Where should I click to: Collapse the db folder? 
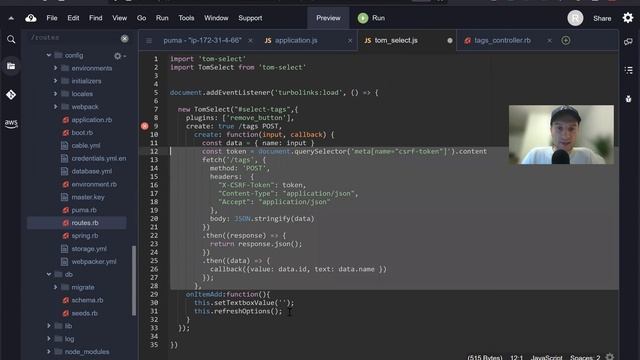click(49, 274)
